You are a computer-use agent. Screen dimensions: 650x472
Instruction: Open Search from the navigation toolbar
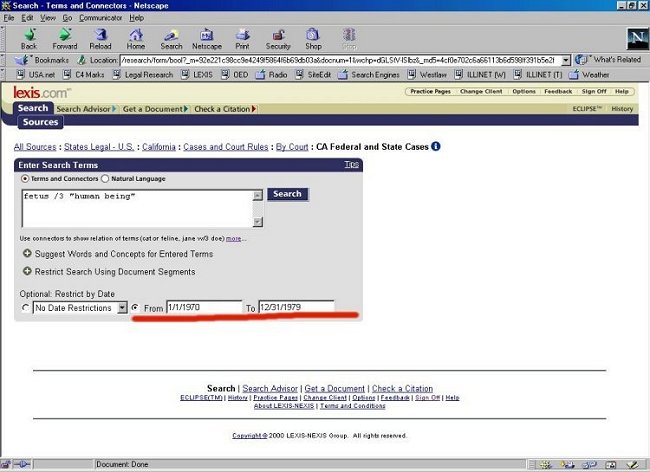point(171,39)
